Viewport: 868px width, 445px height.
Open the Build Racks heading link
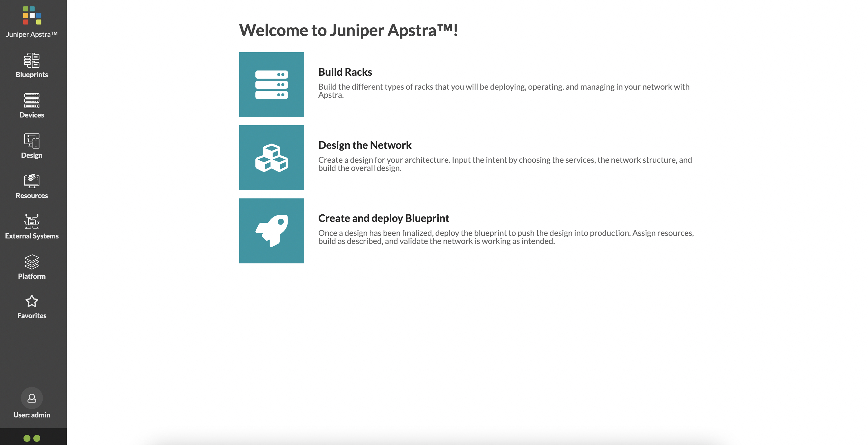[345, 72]
